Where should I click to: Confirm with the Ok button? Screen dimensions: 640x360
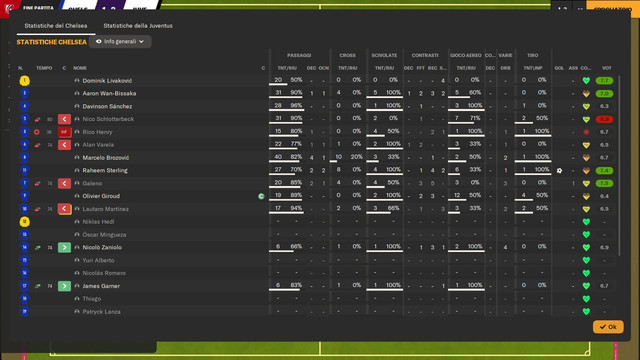(608, 327)
